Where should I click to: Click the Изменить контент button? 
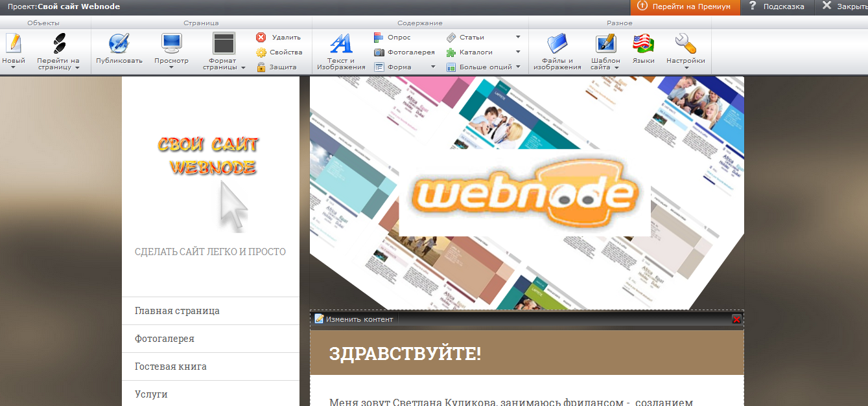354,319
